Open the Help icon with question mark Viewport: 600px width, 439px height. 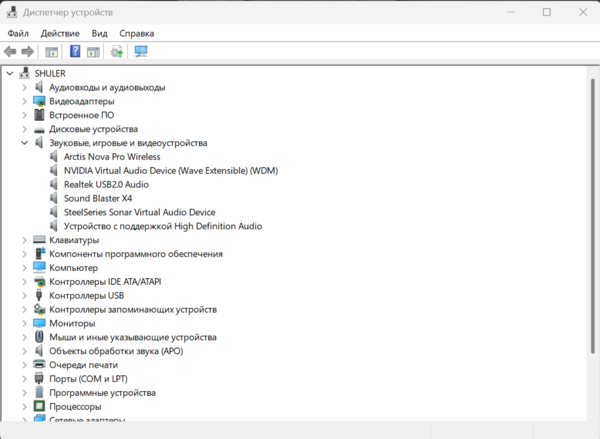[x=75, y=51]
